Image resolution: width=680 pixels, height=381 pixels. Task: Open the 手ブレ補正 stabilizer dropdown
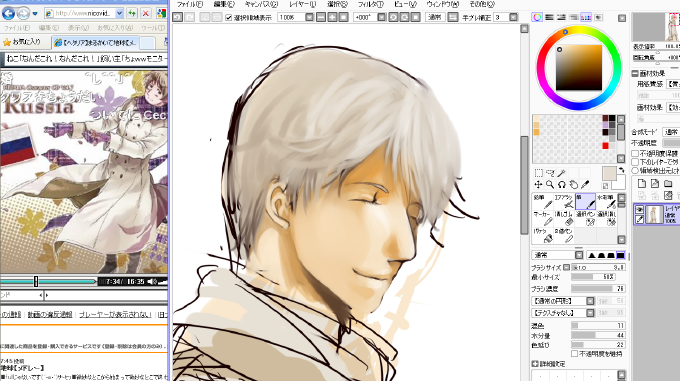[513, 17]
